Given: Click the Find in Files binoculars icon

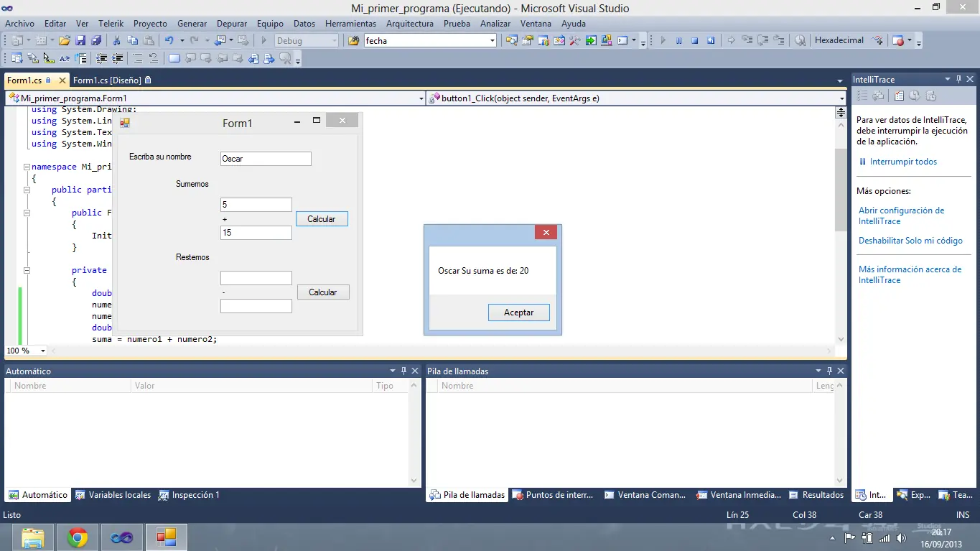Looking at the screenshot, I should point(353,41).
